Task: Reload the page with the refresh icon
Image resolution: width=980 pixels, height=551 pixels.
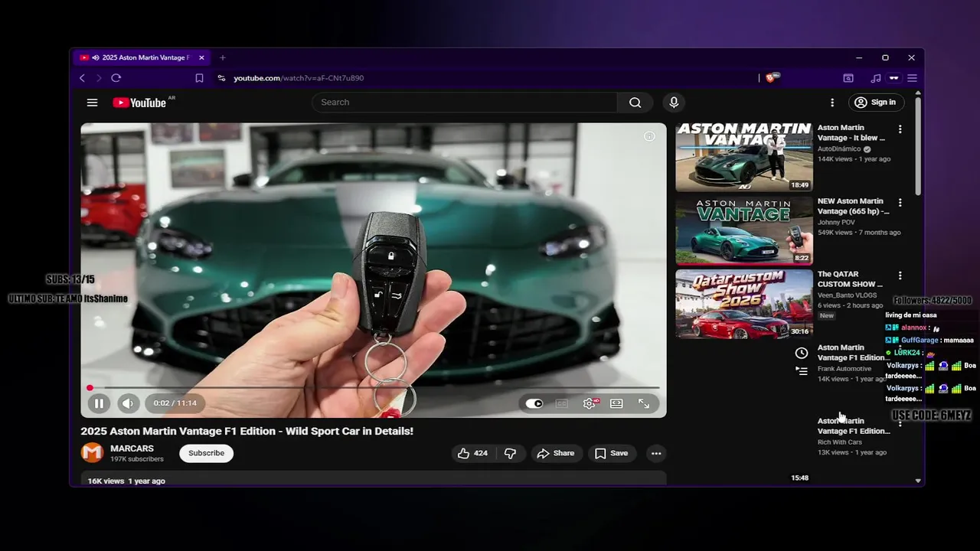Action: (x=116, y=78)
